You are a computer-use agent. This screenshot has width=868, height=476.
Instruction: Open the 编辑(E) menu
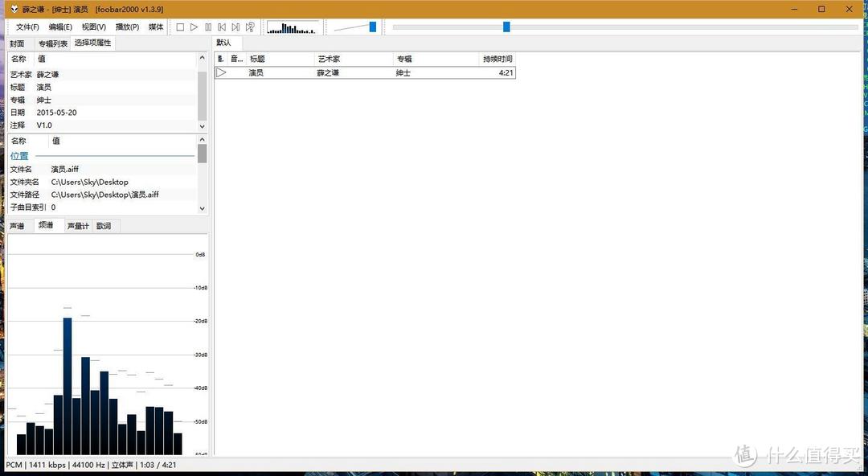tap(59, 27)
